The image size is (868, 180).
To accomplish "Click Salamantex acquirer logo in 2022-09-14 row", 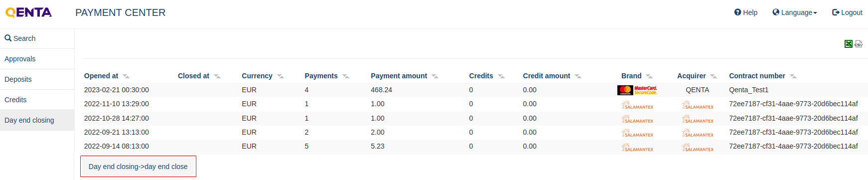I will tap(698, 148).
